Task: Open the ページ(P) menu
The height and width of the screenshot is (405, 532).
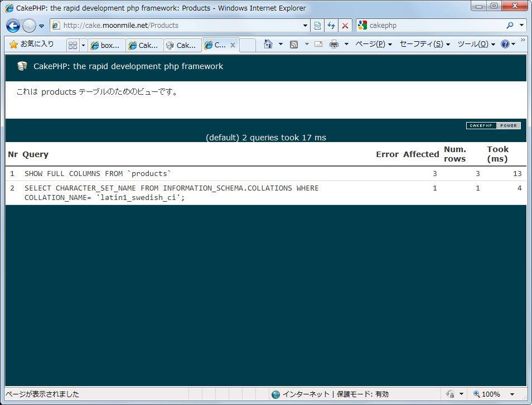Action: tap(373, 45)
